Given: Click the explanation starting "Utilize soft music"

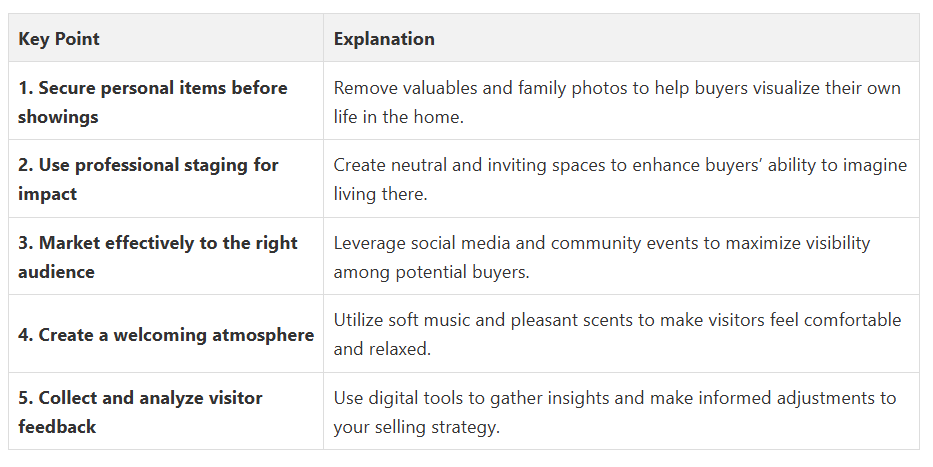Looking at the screenshot, I should click(617, 335).
